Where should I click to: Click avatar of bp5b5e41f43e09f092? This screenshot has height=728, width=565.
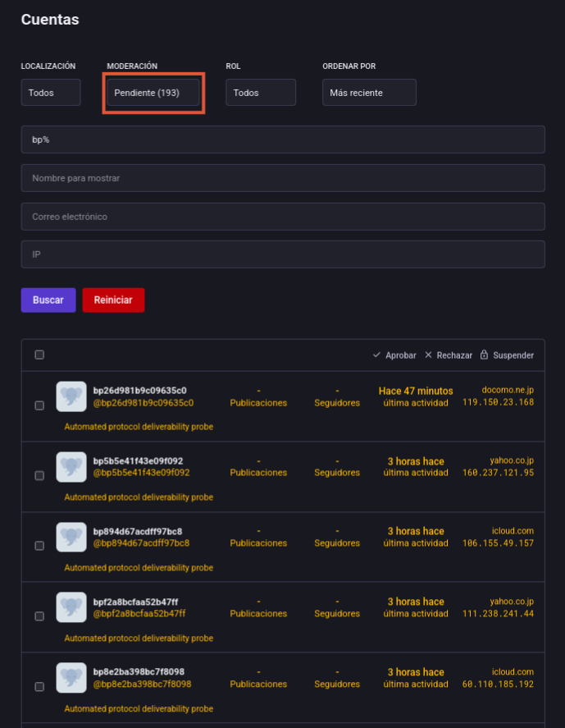(71, 467)
